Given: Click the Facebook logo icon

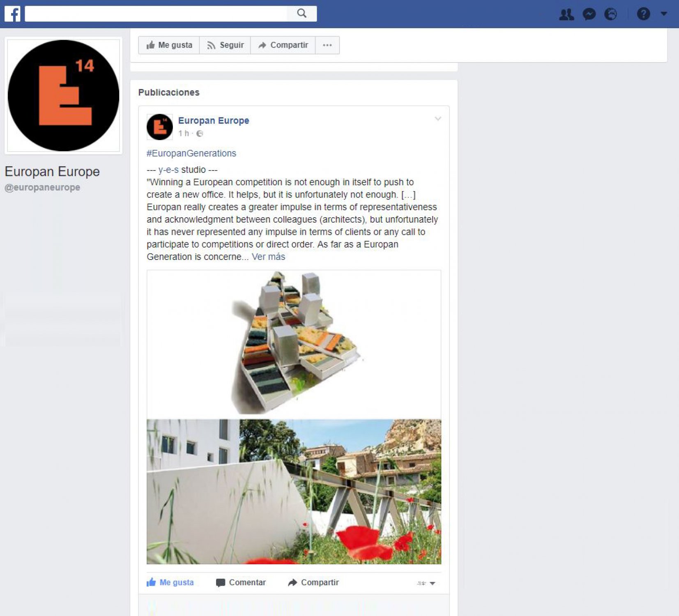Looking at the screenshot, I should click(x=12, y=14).
